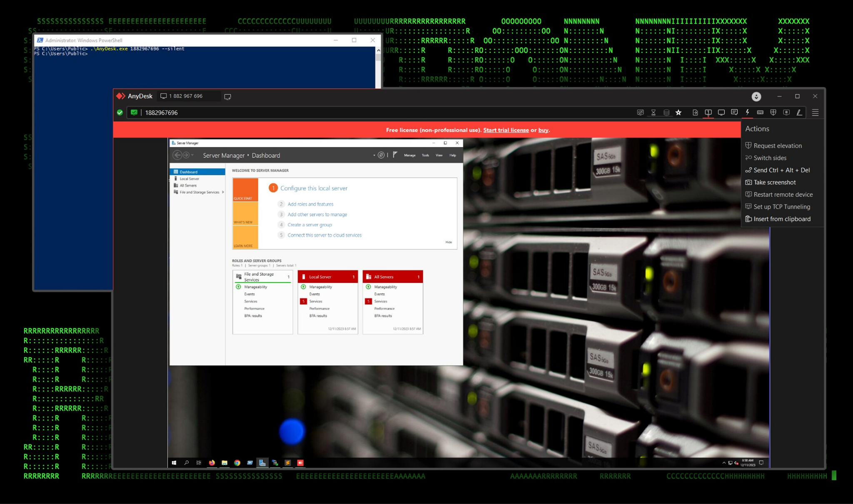Click the session recording icon
Screen dimensions: 853x504
click(786, 112)
